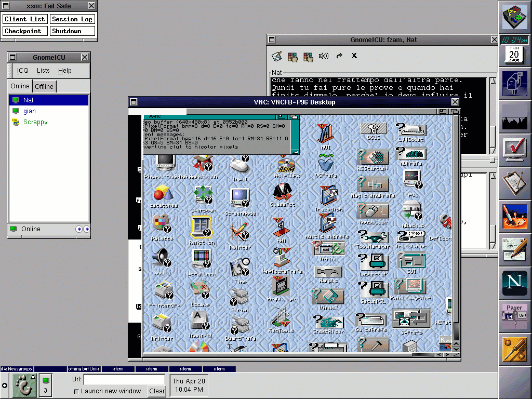
Task: Open the ICQ menu
Action: click(x=22, y=71)
